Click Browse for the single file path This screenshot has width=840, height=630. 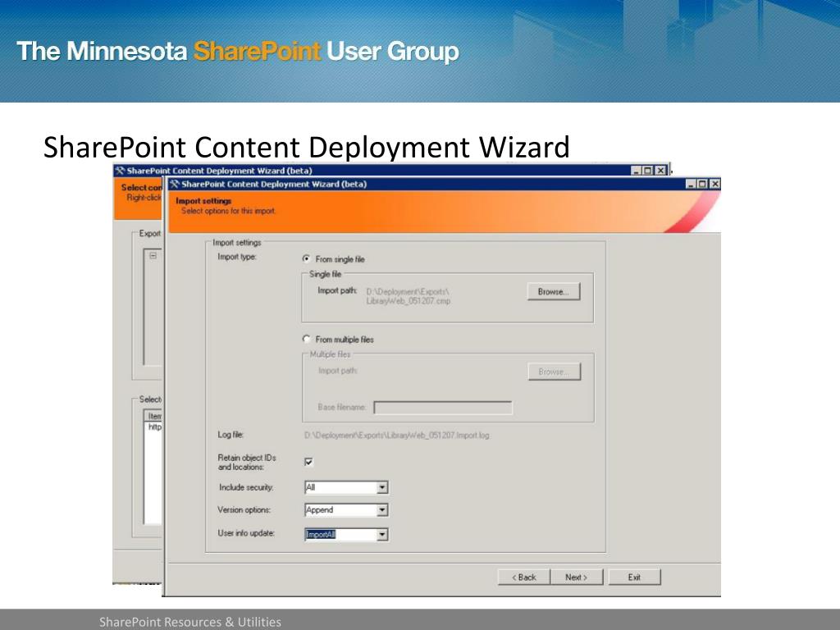(x=554, y=291)
